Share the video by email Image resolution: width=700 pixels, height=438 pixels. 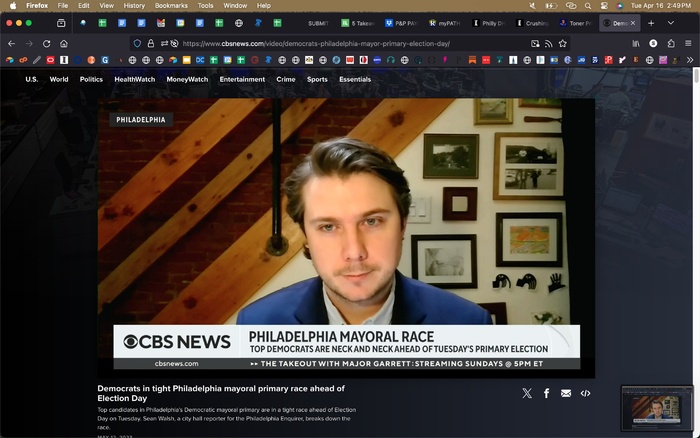pyautogui.click(x=566, y=393)
